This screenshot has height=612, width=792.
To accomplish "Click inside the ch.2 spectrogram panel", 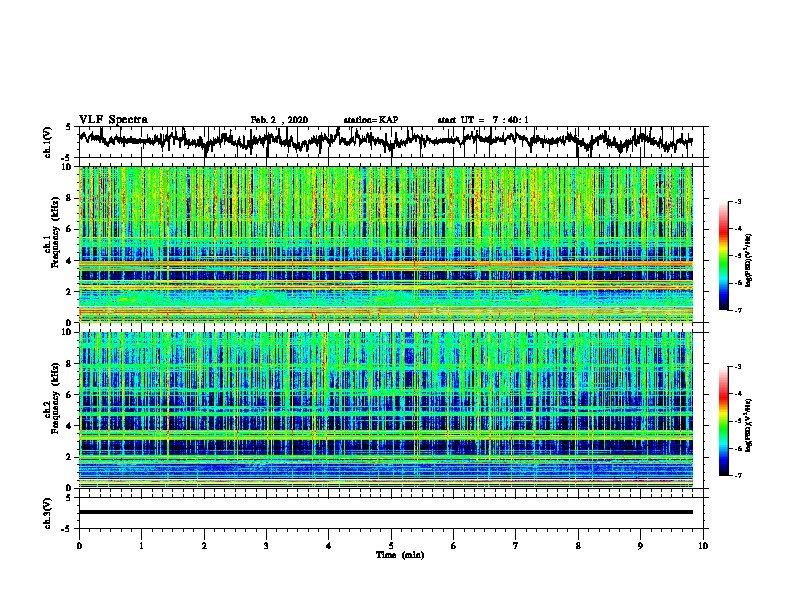I will point(386,410).
